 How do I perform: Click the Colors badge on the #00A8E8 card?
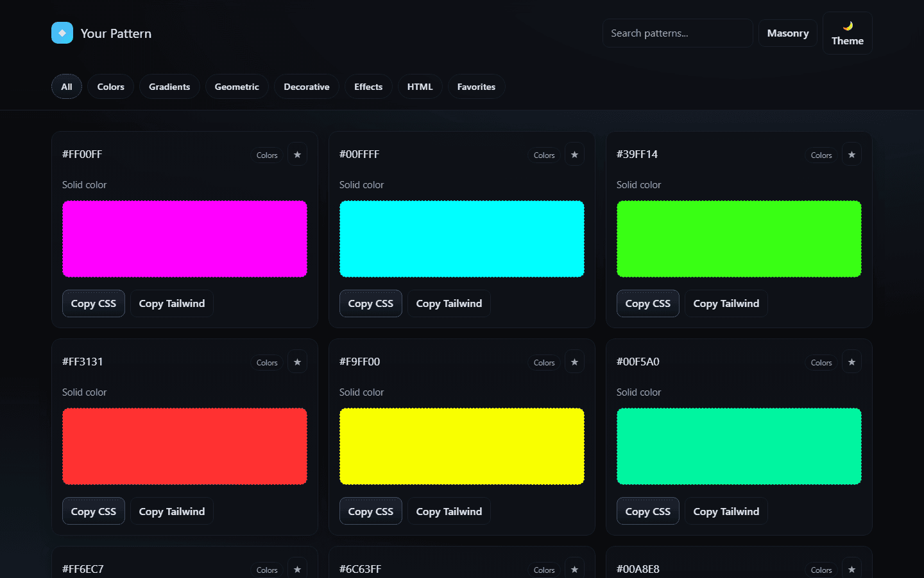pyautogui.click(x=821, y=570)
